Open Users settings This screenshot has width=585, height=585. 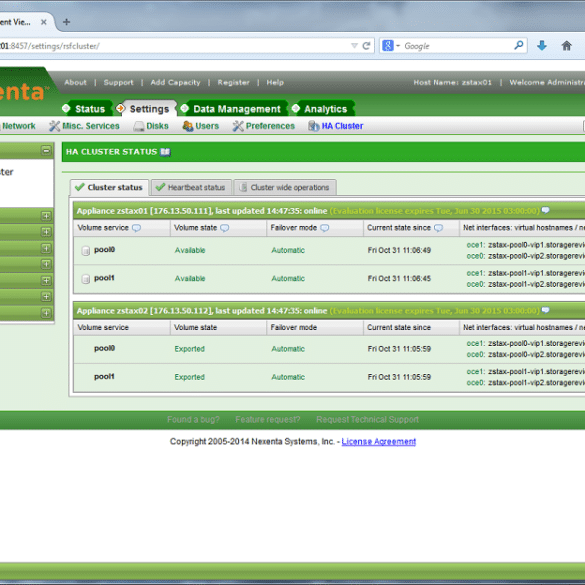(201, 126)
